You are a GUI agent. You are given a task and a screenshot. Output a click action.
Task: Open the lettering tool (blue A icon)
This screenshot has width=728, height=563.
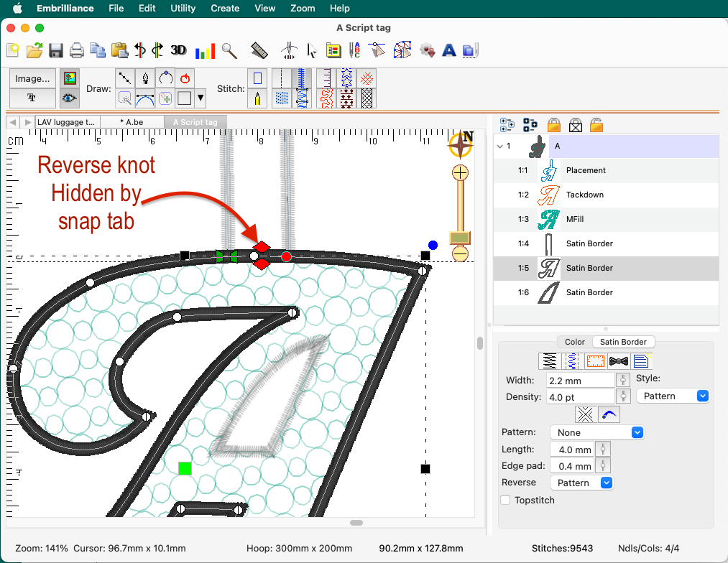point(449,50)
